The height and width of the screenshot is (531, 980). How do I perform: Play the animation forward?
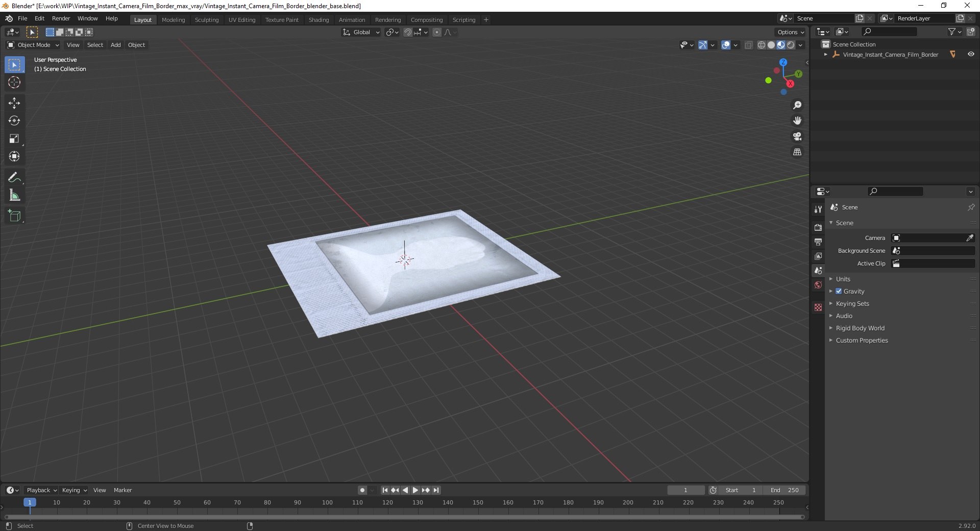point(415,490)
